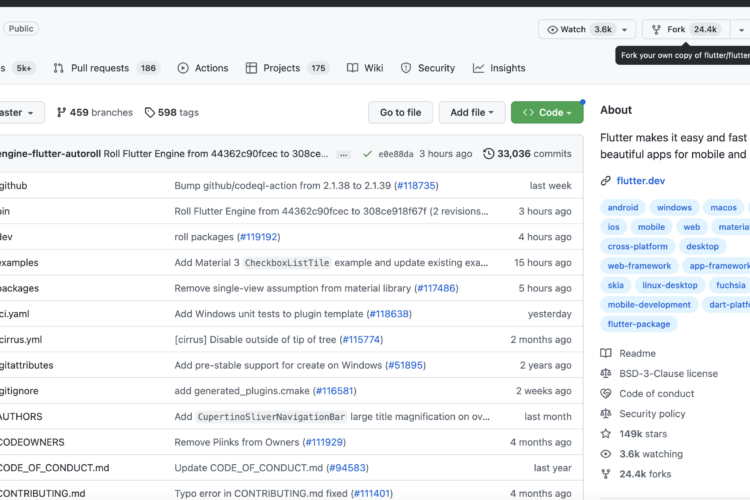
Task: Open pull request #118735 link
Action: coord(416,186)
